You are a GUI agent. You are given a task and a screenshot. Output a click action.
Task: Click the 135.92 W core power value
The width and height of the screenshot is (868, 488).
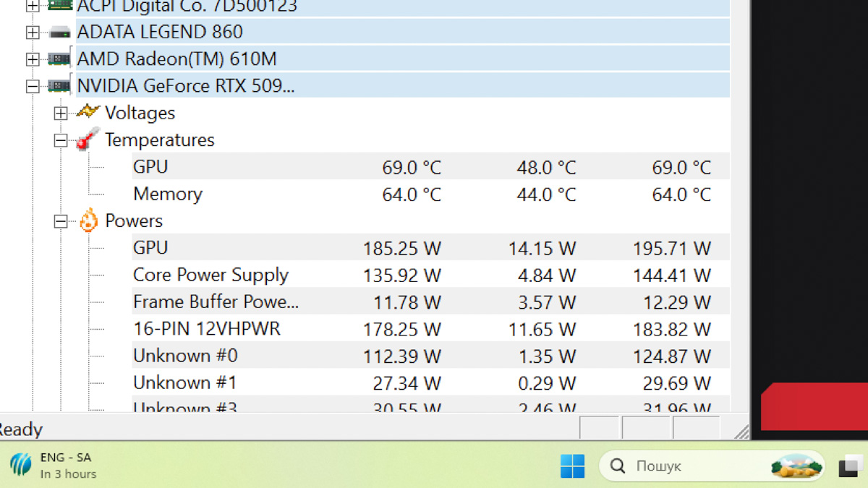(402, 275)
